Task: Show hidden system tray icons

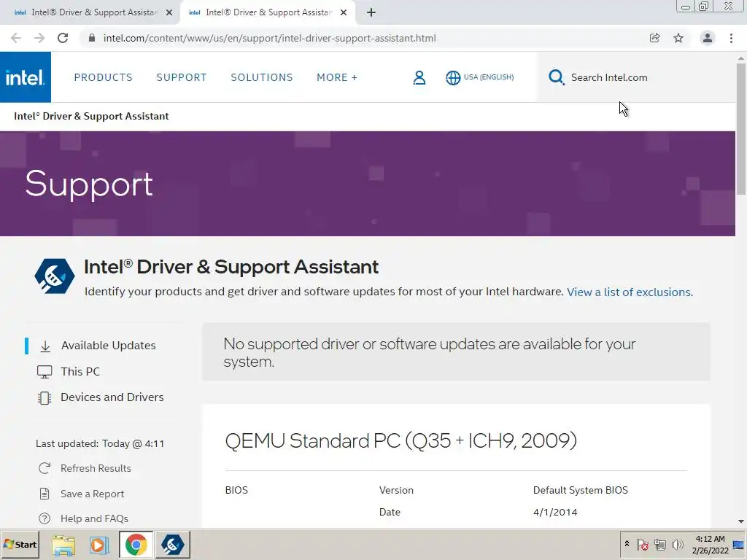Action: click(627, 544)
